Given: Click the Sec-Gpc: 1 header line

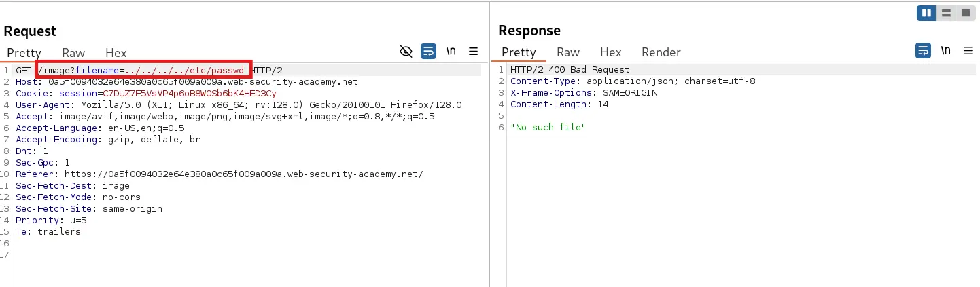Looking at the screenshot, I should click(43, 162).
